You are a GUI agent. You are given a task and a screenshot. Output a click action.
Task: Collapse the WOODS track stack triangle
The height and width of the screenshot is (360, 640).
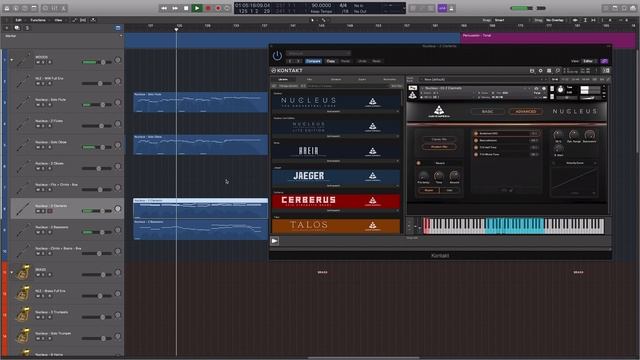point(12,60)
